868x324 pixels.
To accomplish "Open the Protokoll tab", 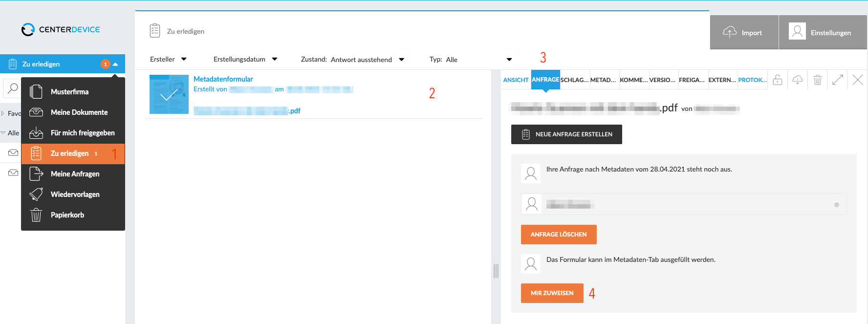I will pyautogui.click(x=752, y=80).
